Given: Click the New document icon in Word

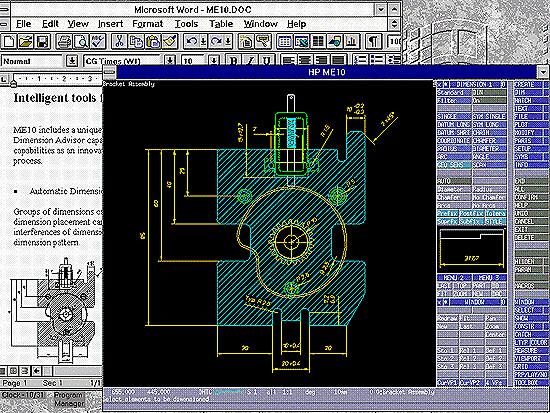Looking at the screenshot, I should pos(8,42).
